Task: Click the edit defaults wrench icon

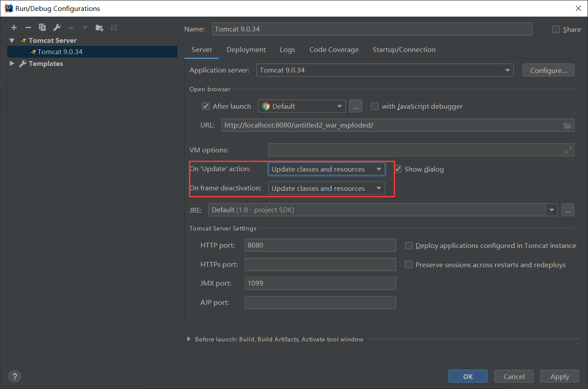Action: point(57,28)
